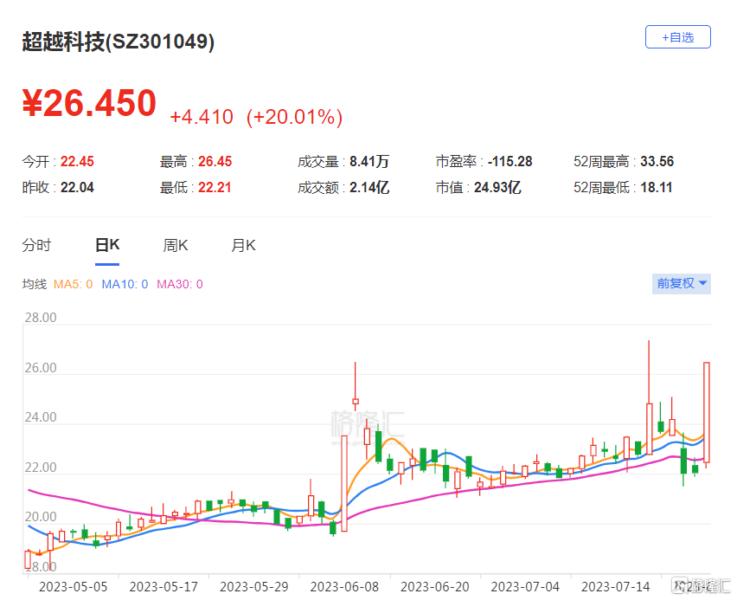Screen dimensions: 737x600
Task: Click the current price ¥26.450
Action: click(89, 103)
